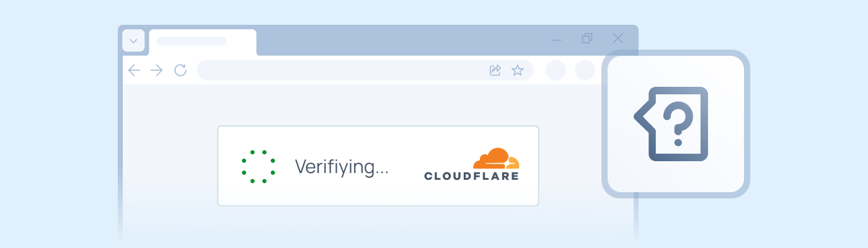
Task: Select the open browser tab
Action: [203, 42]
